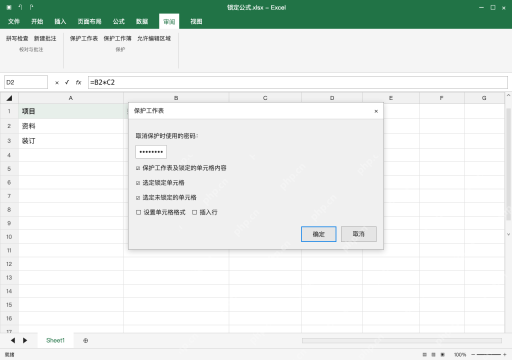Click the horizontal scrollbar
The image size is (512, 360).
pos(402,340)
